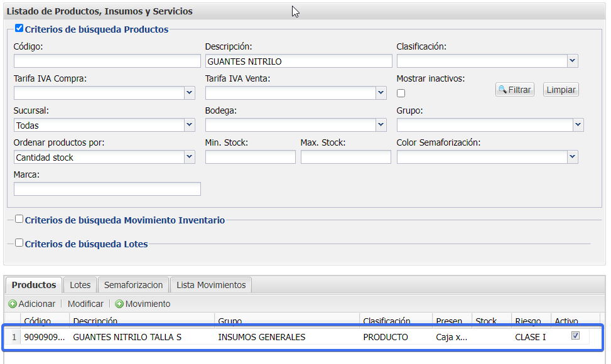Toggle Activo checkbox for GUANTES NITRILO row
Viewport: 611px width, 364px height.
pos(575,336)
